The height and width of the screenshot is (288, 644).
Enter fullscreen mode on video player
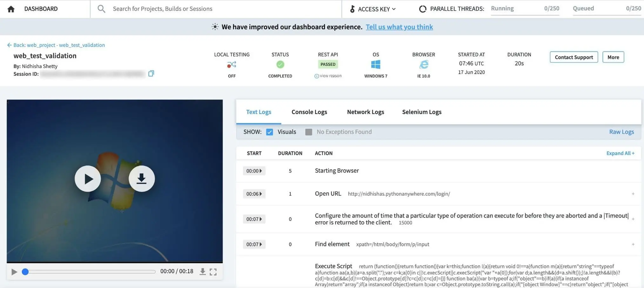[213, 272]
